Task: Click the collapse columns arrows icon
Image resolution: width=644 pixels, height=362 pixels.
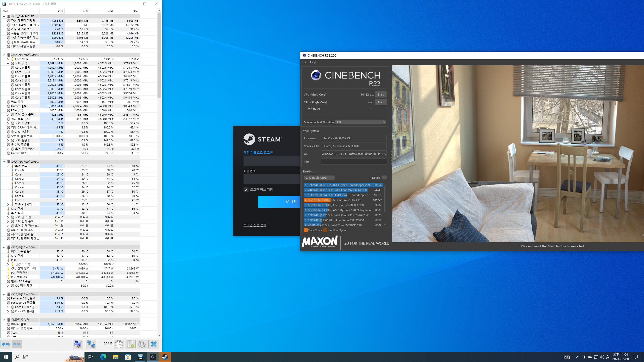Action: click(17, 344)
